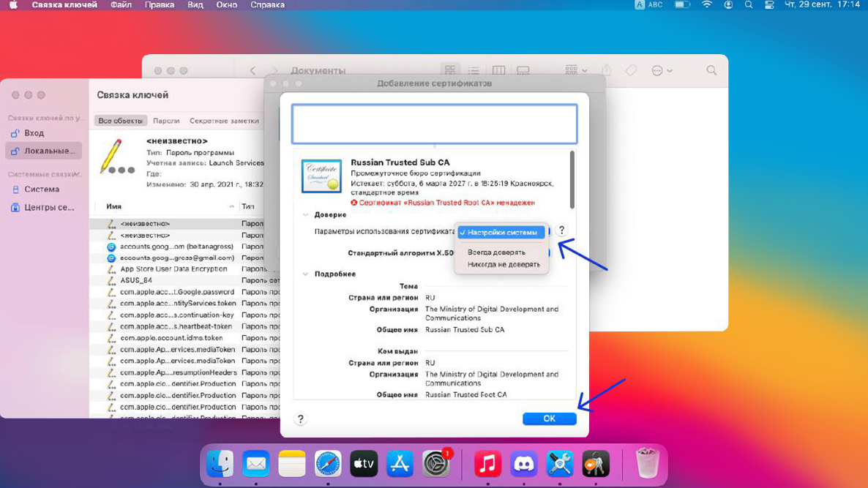This screenshot has height=488, width=868.
Task: Open Finder group-by dropdown
Action: (576, 70)
